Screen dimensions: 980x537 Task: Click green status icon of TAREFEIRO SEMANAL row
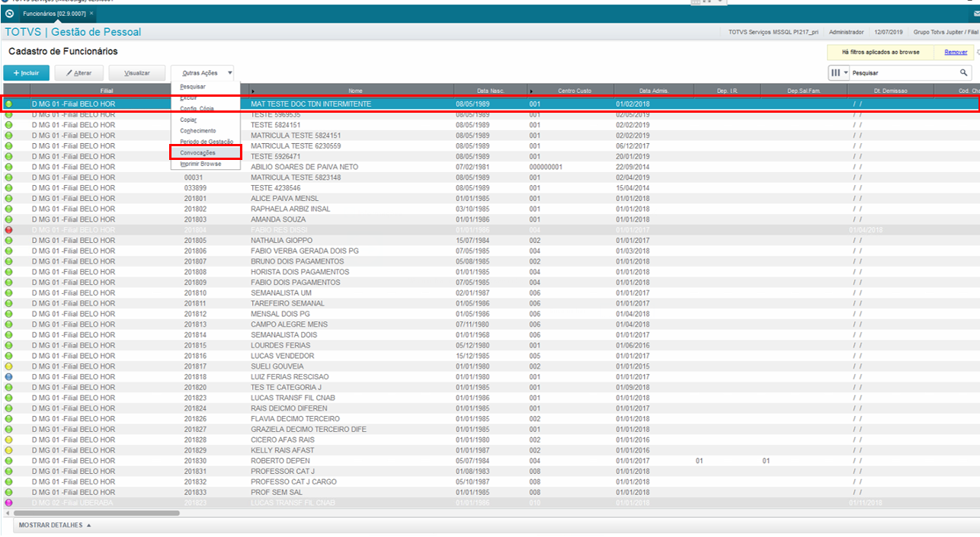[9, 303]
